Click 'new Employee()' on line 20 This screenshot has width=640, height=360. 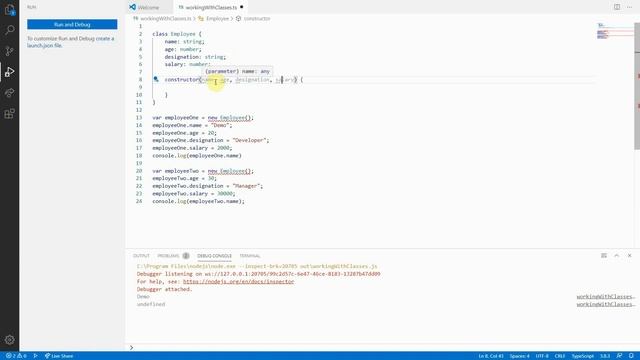pyautogui.click(x=230, y=171)
